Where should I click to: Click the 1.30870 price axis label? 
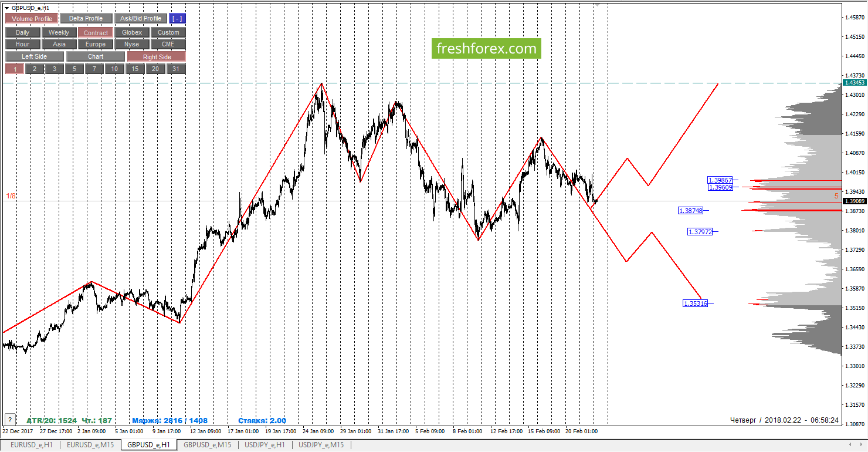click(856, 424)
